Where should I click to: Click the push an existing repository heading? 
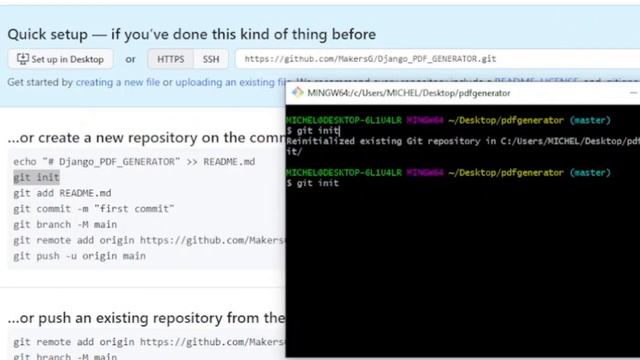pyautogui.click(x=146, y=318)
